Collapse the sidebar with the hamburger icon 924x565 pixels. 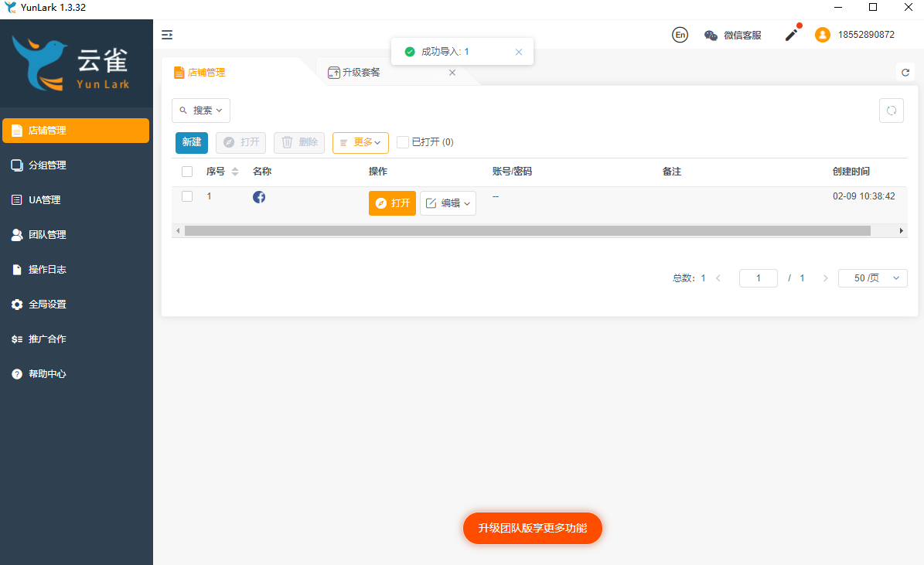click(x=167, y=35)
